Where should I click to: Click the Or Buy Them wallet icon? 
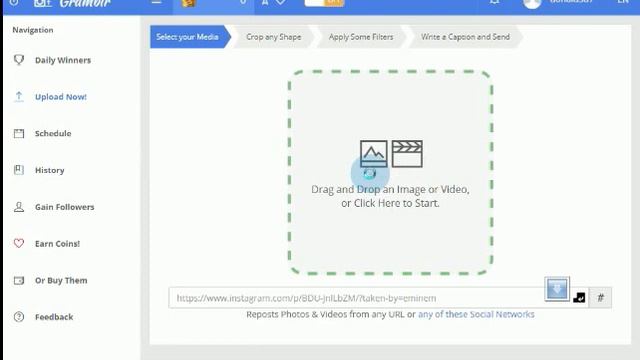[x=19, y=280]
